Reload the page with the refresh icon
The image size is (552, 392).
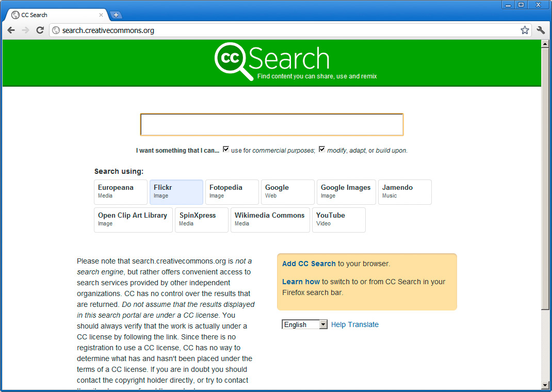(40, 30)
